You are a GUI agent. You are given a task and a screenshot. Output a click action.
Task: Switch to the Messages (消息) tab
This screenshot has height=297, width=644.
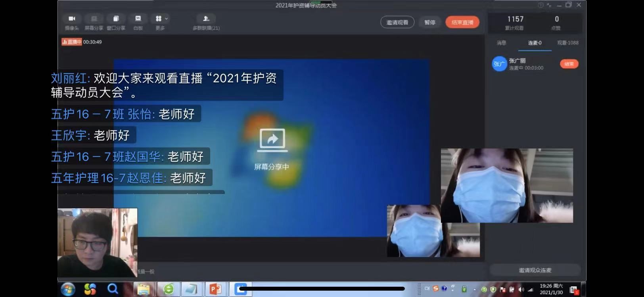[502, 43]
